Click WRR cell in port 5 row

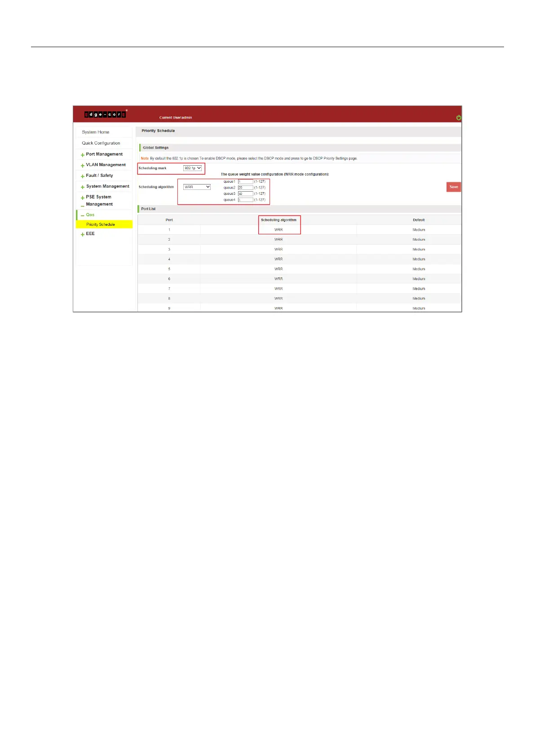click(x=279, y=269)
